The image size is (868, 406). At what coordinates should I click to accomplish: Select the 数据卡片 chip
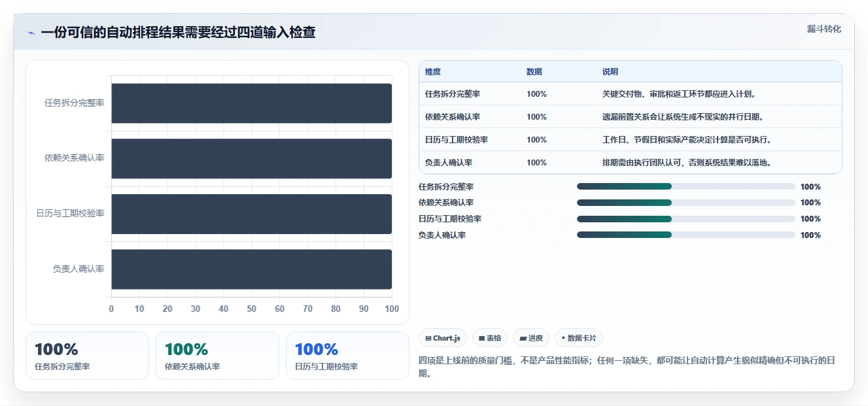coord(579,338)
